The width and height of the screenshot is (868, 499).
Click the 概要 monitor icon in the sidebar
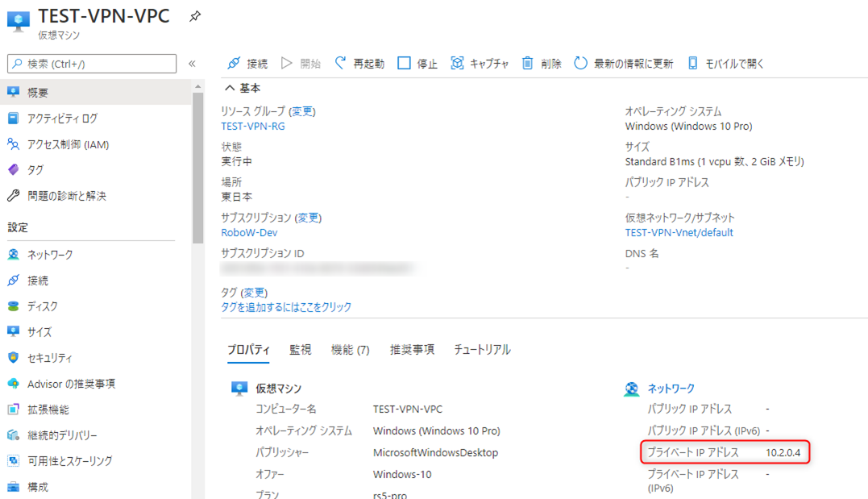click(x=13, y=92)
